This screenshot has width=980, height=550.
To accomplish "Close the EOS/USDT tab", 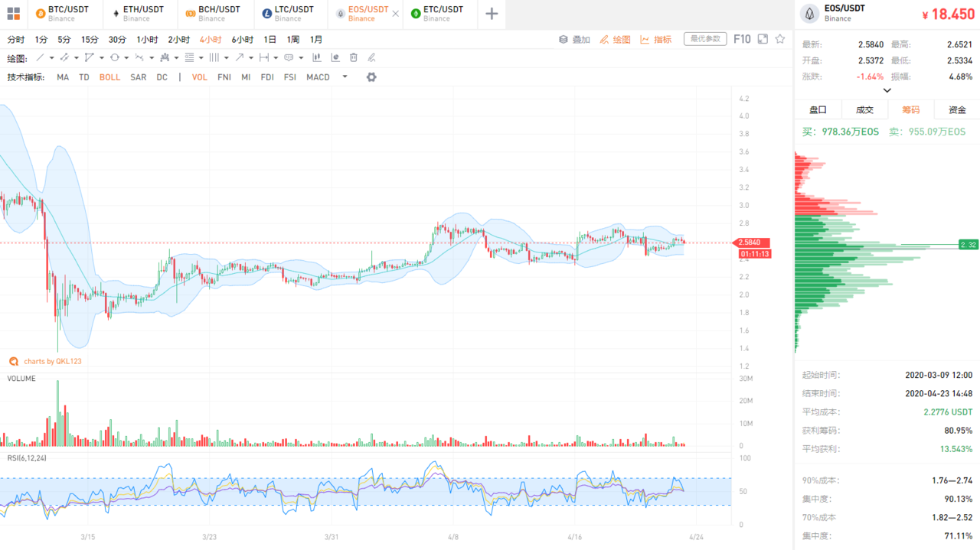I will (395, 14).
